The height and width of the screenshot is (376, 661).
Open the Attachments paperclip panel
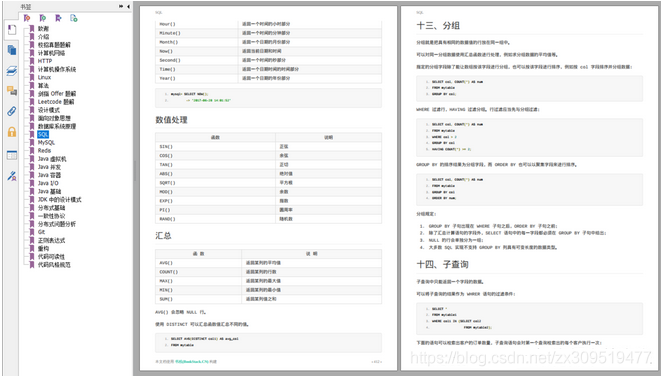click(12, 111)
